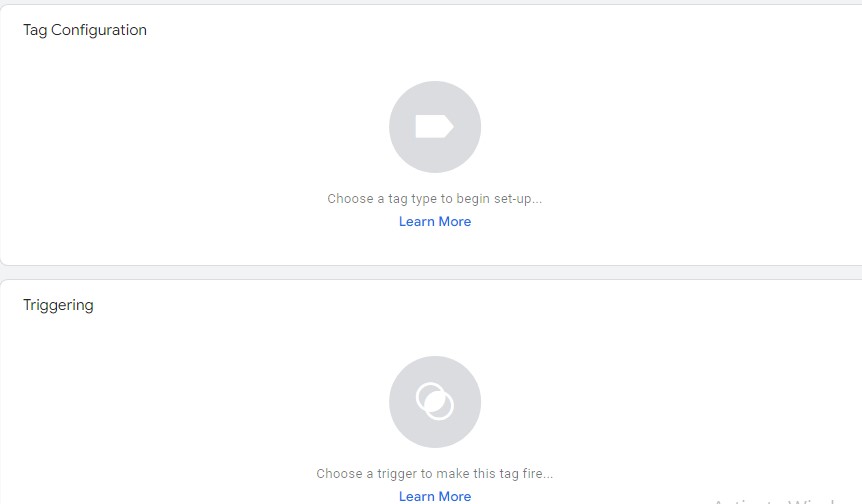Click the word 'Learn' in the lower link

[x=417, y=496]
